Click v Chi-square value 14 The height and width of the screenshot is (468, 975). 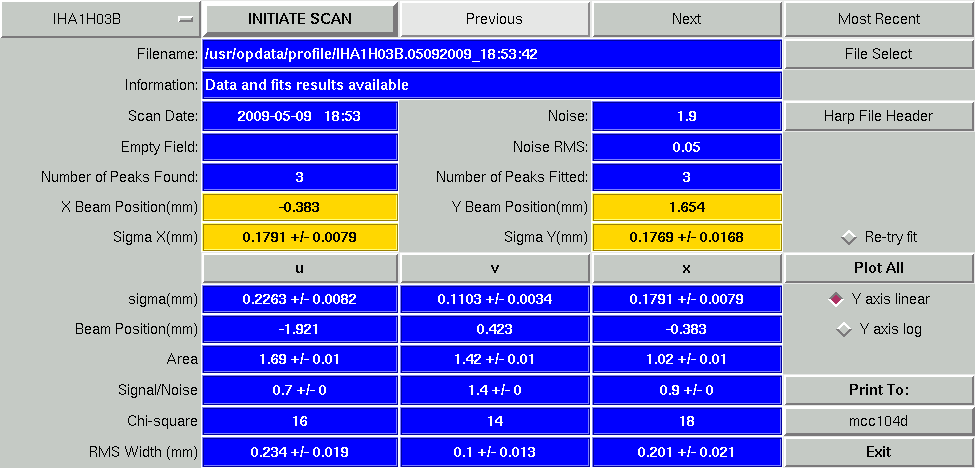(x=494, y=421)
